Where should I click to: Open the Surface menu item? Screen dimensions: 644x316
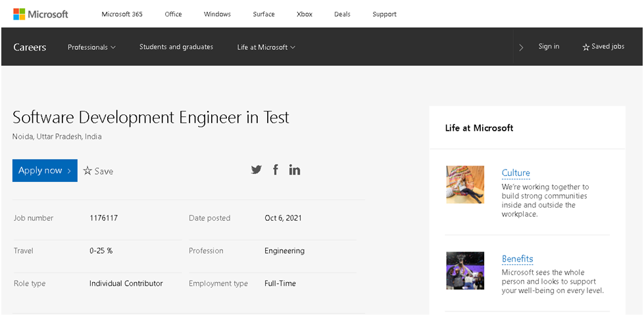(x=264, y=14)
